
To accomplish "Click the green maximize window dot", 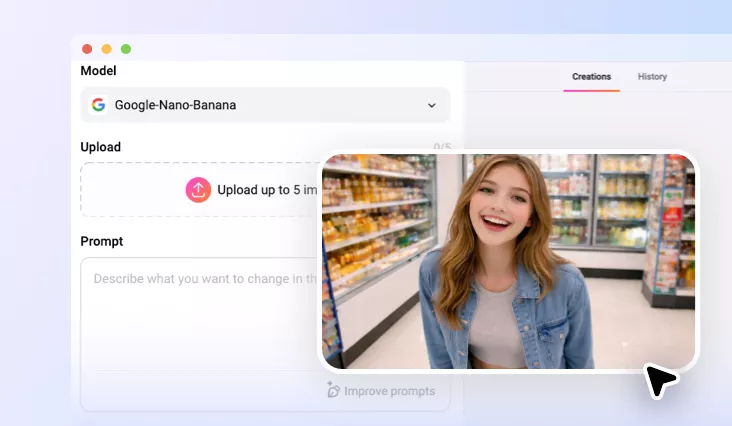I will pyautogui.click(x=126, y=49).
